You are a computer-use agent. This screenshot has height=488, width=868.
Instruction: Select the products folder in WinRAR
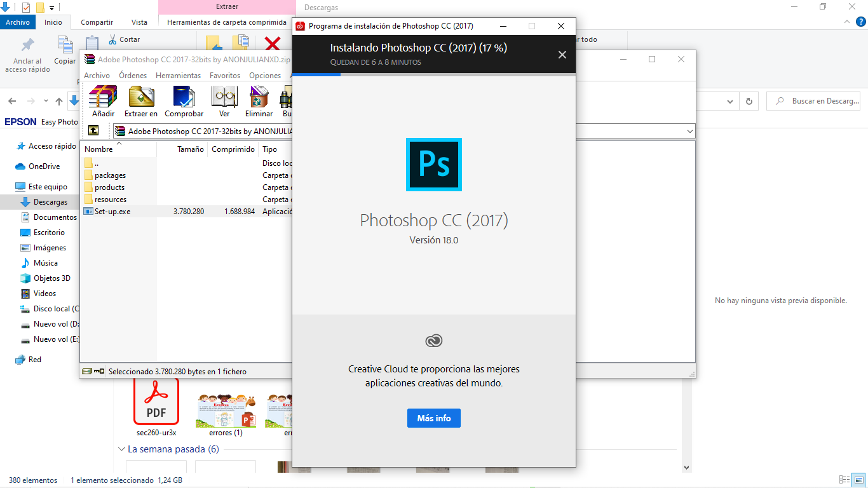click(109, 187)
